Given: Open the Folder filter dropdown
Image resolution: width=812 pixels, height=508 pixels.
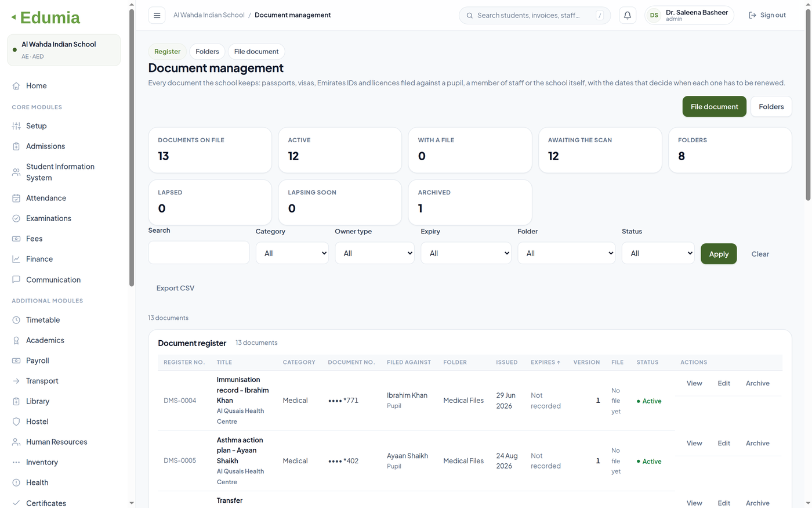Looking at the screenshot, I should click(x=567, y=253).
